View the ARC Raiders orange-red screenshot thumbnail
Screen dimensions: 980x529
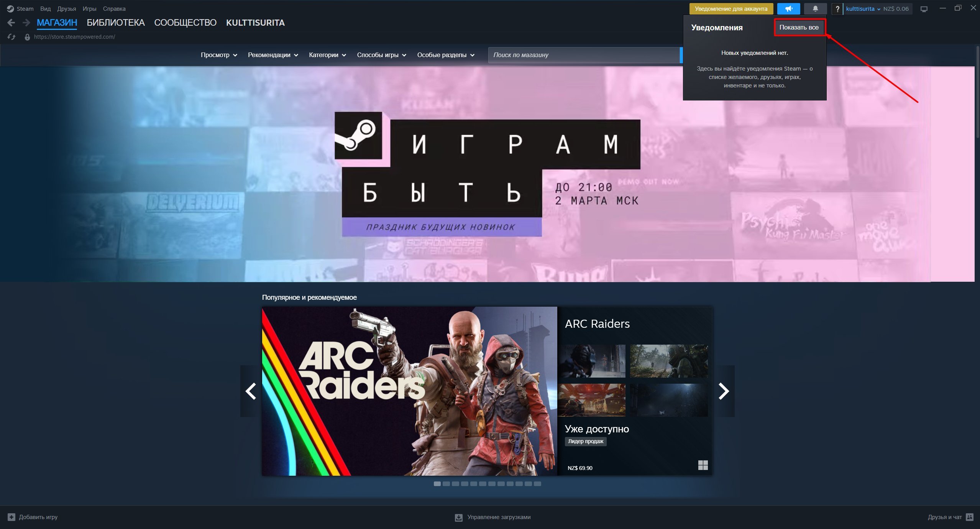591,400
